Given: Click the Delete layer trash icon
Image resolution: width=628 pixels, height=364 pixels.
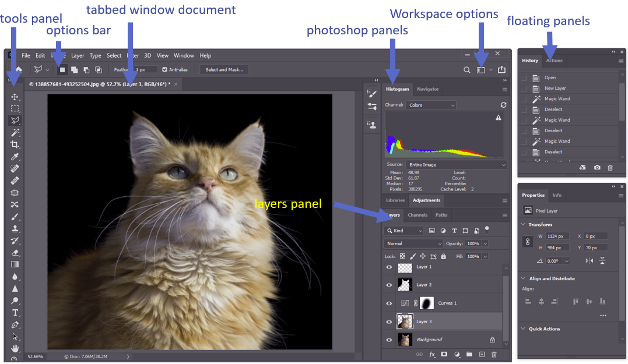Looking at the screenshot, I should [494, 354].
